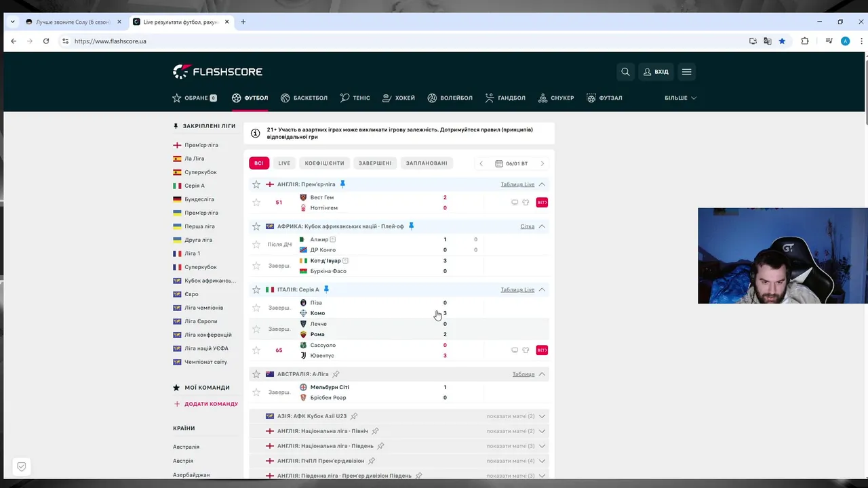The width and height of the screenshot is (868, 488).
Task: Select the Live filter tab
Action: [x=284, y=163]
